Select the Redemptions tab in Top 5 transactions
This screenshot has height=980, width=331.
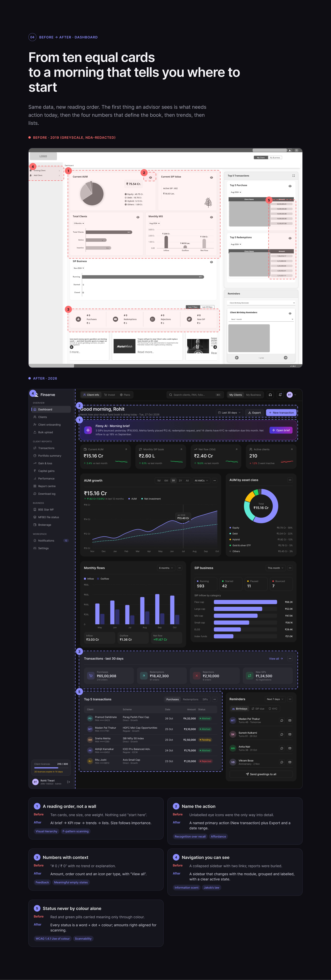coord(191,699)
